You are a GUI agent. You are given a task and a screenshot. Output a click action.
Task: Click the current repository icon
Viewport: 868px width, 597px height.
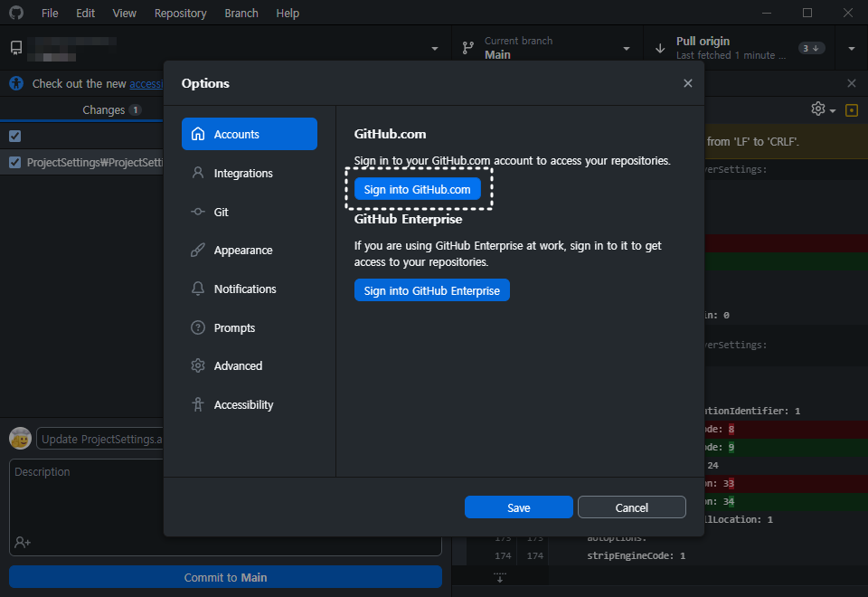point(16,48)
